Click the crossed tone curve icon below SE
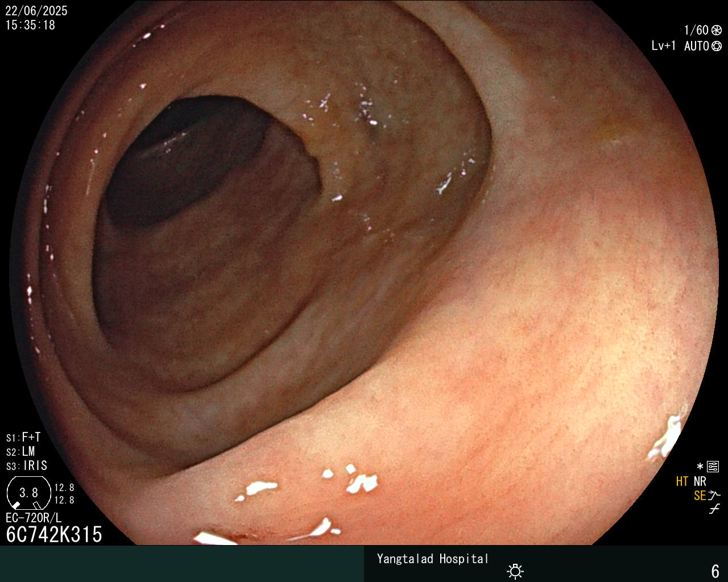Viewport: 728px width, 582px height. (714, 509)
